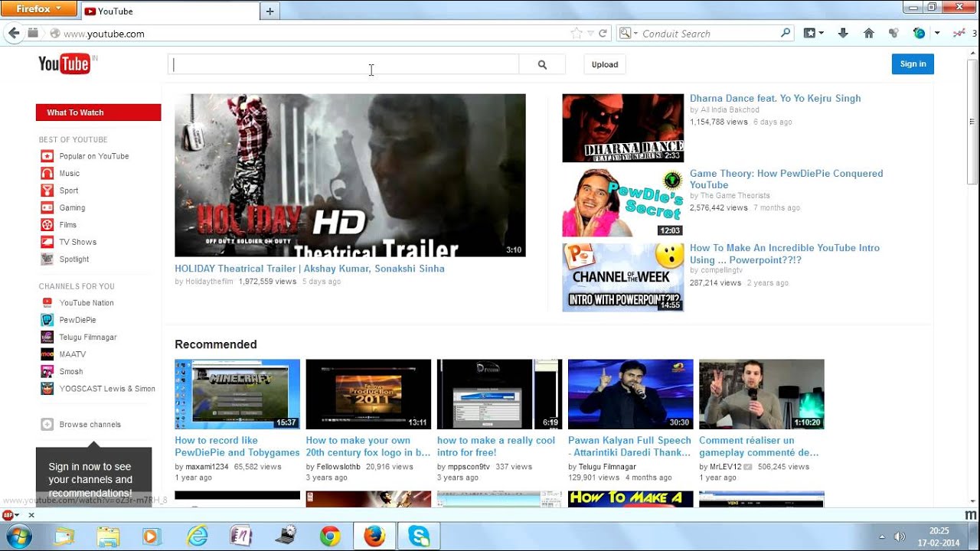Open YOGSCAST Lewis & Simon channel
The image size is (980, 551).
pyautogui.click(x=107, y=389)
